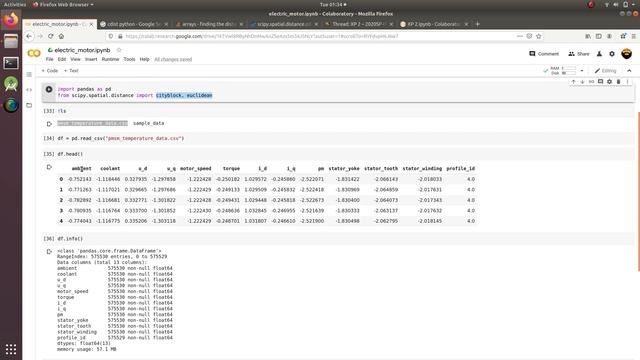640x360 pixels.
Task: Click the Share button
Action: point(579,53)
